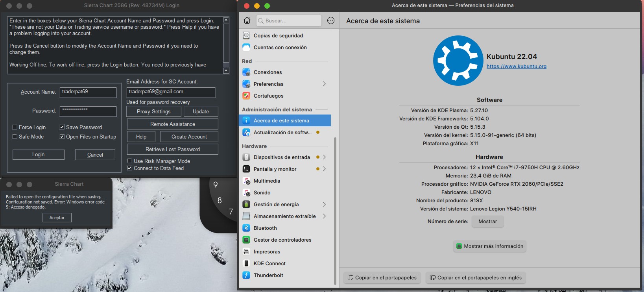The width and height of the screenshot is (644, 292).
Task: Open the Sonido settings page
Action: pos(285,192)
